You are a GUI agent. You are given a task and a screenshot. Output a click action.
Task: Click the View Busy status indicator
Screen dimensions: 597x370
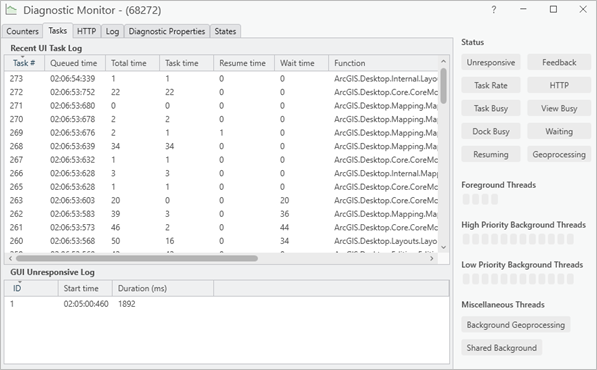click(559, 108)
